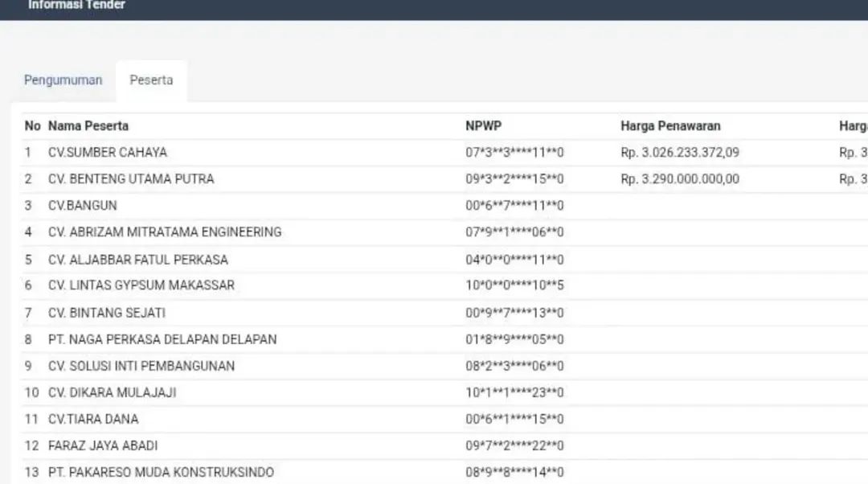The width and height of the screenshot is (868, 484).
Task: Click NPWP value 10*1**1****23**0
Action: click(514, 392)
